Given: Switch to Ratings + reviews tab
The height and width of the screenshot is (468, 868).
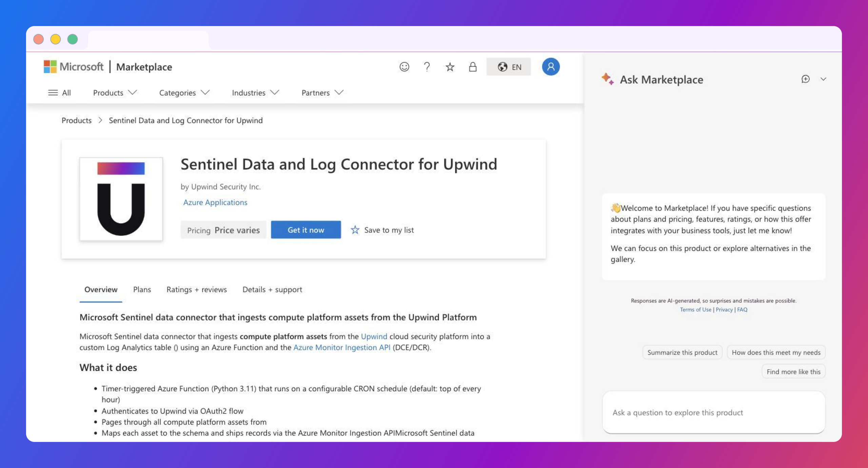Looking at the screenshot, I should click(197, 289).
